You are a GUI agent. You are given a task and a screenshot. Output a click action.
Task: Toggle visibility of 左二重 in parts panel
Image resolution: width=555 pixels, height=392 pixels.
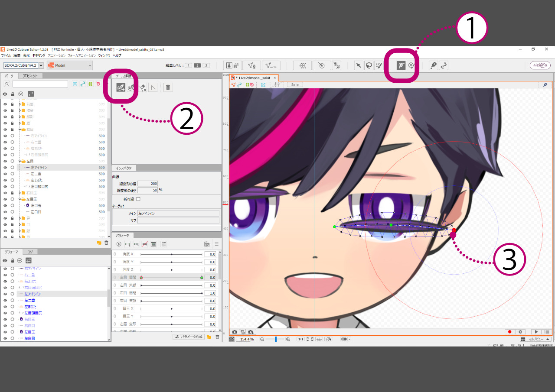pyautogui.click(x=5, y=174)
